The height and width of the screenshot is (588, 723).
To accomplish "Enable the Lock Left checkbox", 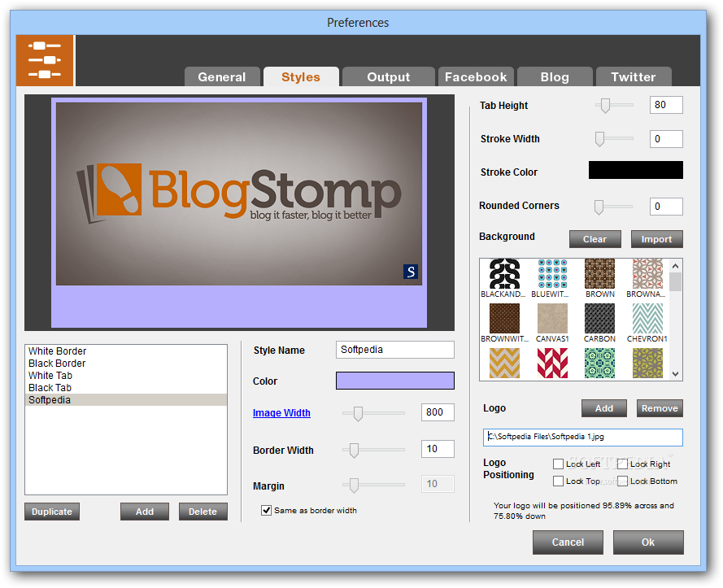I will (558, 464).
